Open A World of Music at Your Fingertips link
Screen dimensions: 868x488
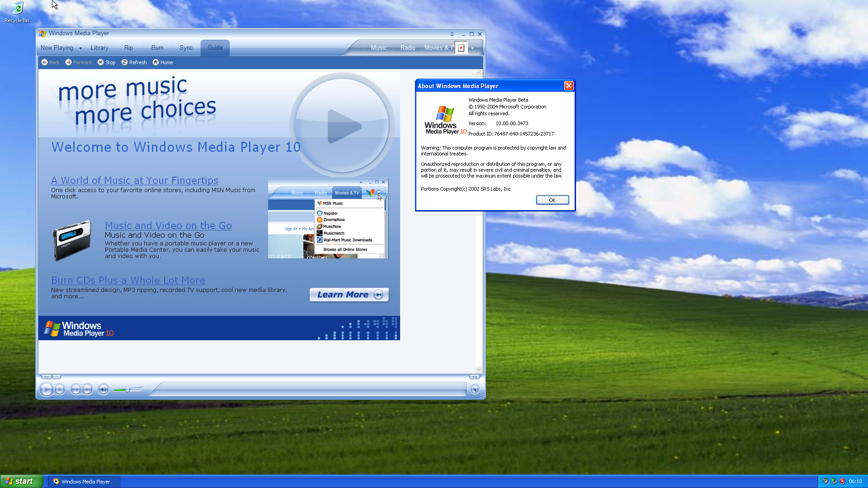pyautogui.click(x=135, y=180)
